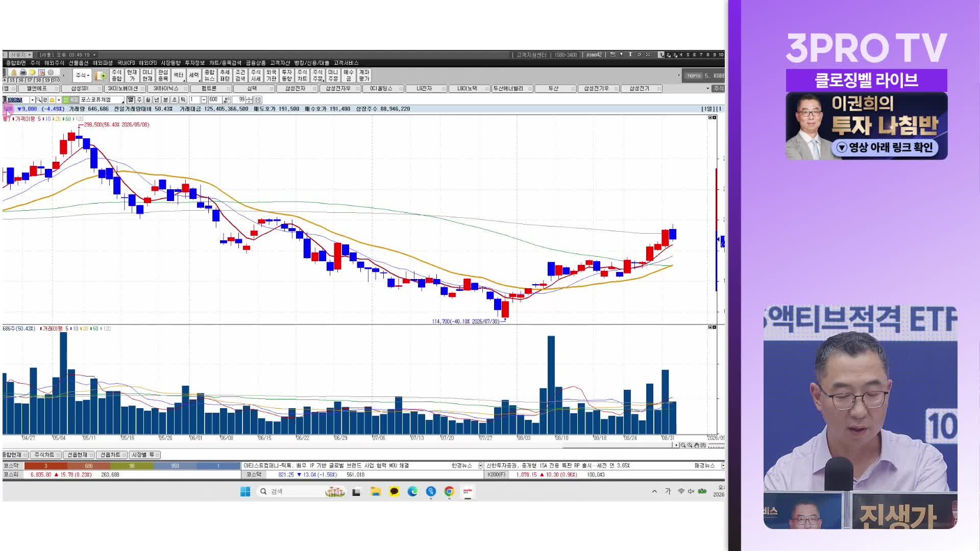Select the 월 (monthly) period toggle

148,99
